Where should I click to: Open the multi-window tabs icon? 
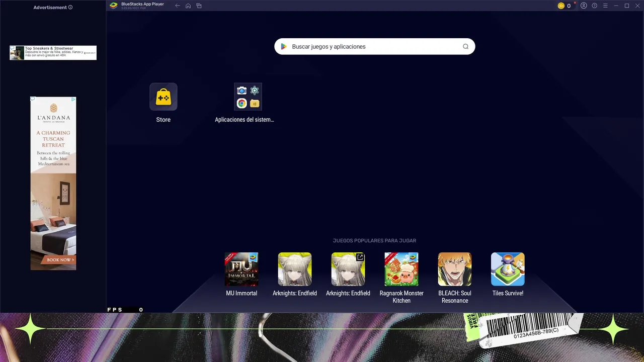[199, 6]
